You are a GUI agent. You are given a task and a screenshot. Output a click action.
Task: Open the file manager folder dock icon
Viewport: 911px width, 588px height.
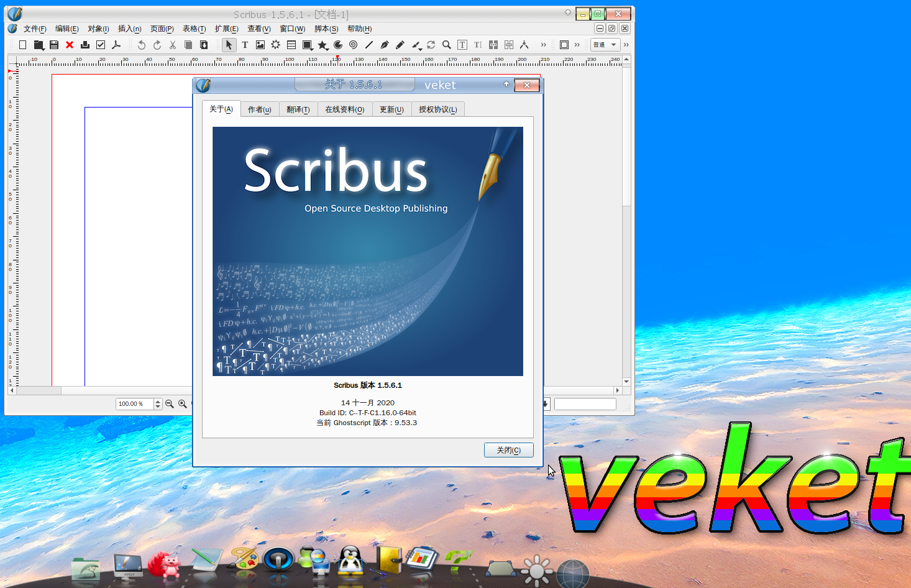(x=86, y=569)
